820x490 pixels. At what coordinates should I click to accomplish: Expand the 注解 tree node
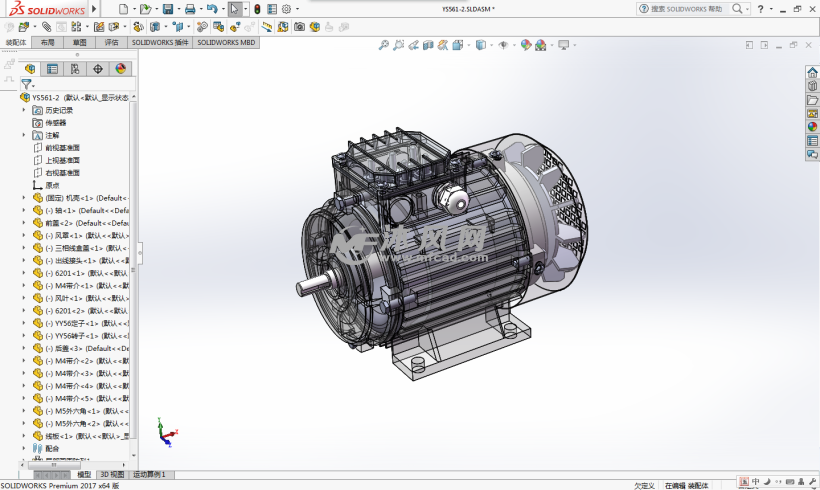(x=24, y=135)
